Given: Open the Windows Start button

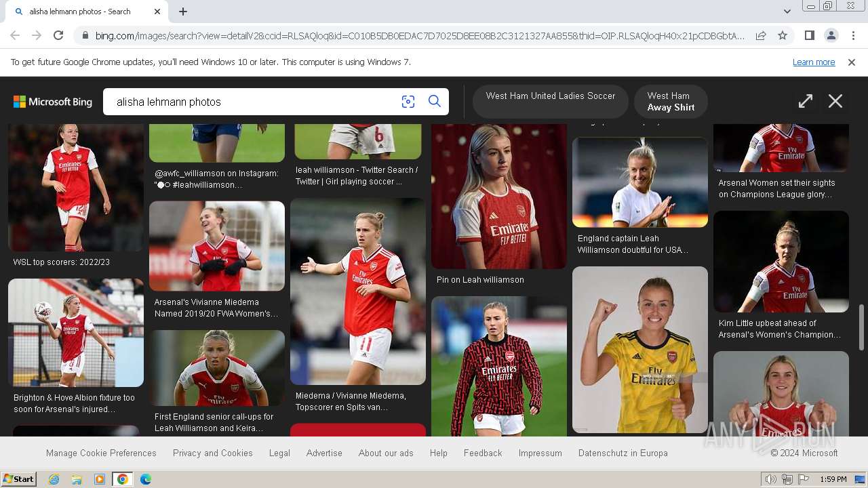Looking at the screenshot, I should pos(18,479).
